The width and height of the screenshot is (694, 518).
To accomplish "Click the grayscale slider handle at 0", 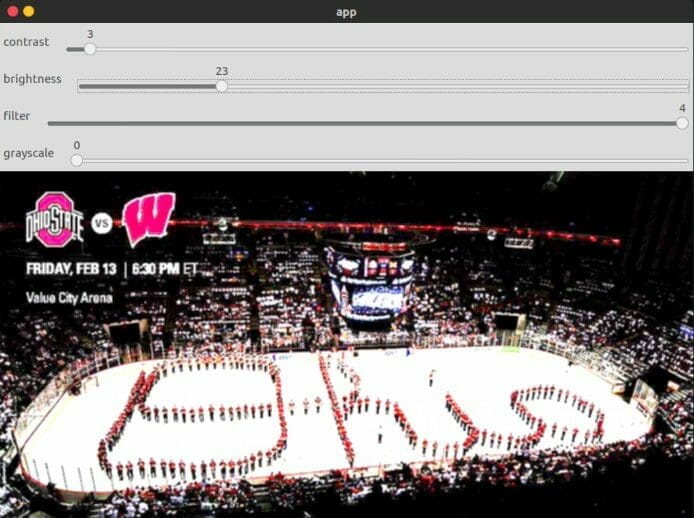I will tap(77, 160).
